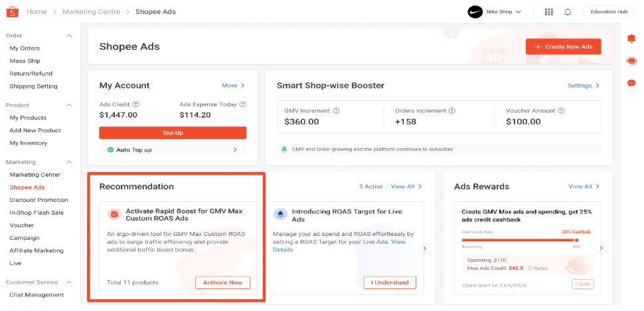The width and height of the screenshot is (644, 311).
Task: Open Return/Refund in sidebar
Action: (x=31, y=74)
